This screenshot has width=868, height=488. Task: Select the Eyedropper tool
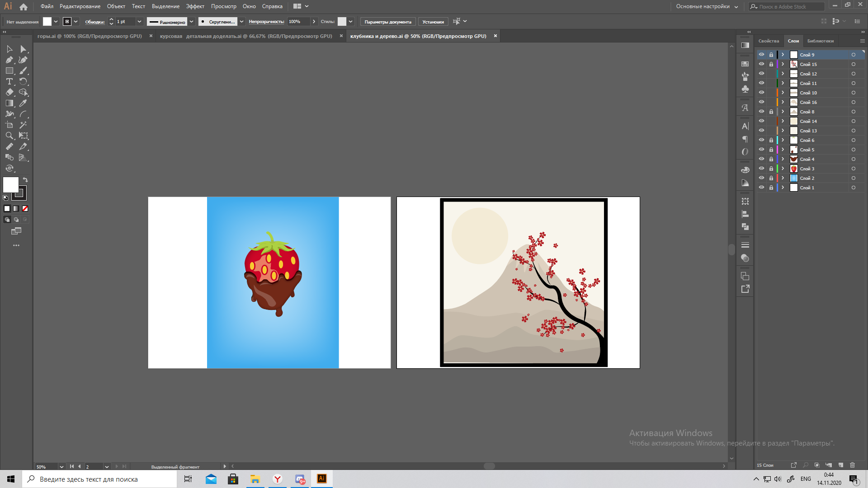[23, 103]
